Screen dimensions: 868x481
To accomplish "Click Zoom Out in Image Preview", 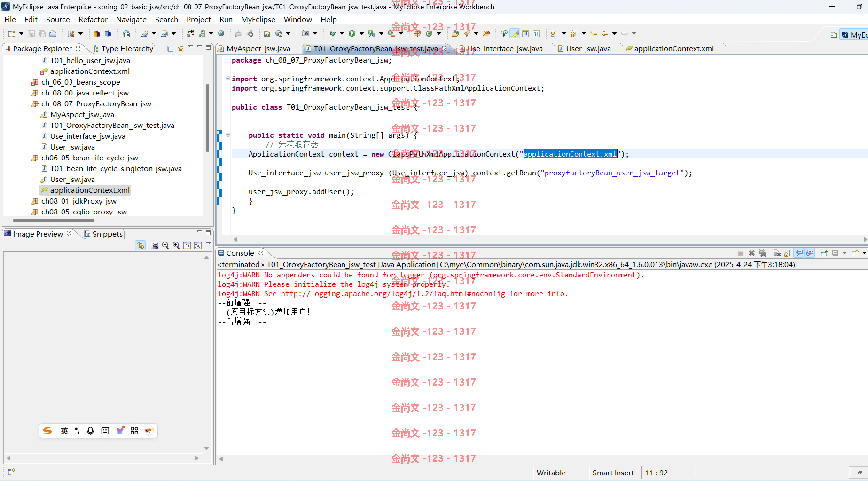I will tap(165, 245).
